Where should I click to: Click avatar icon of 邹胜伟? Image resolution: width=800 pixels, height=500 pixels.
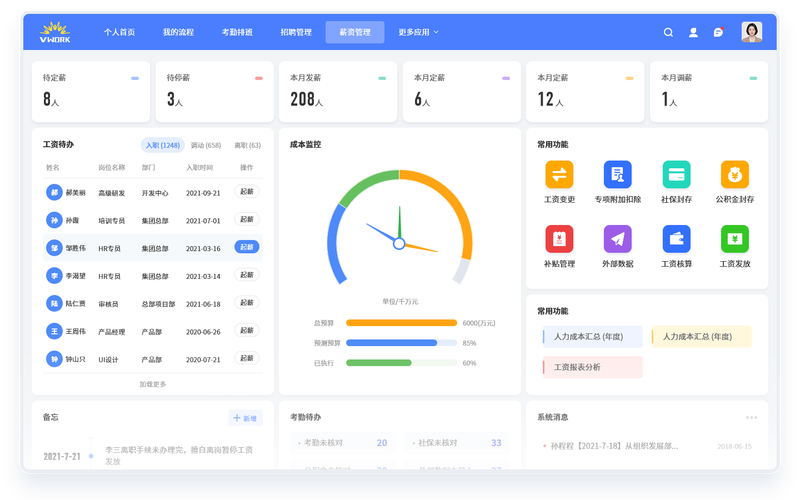(x=54, y=248)
